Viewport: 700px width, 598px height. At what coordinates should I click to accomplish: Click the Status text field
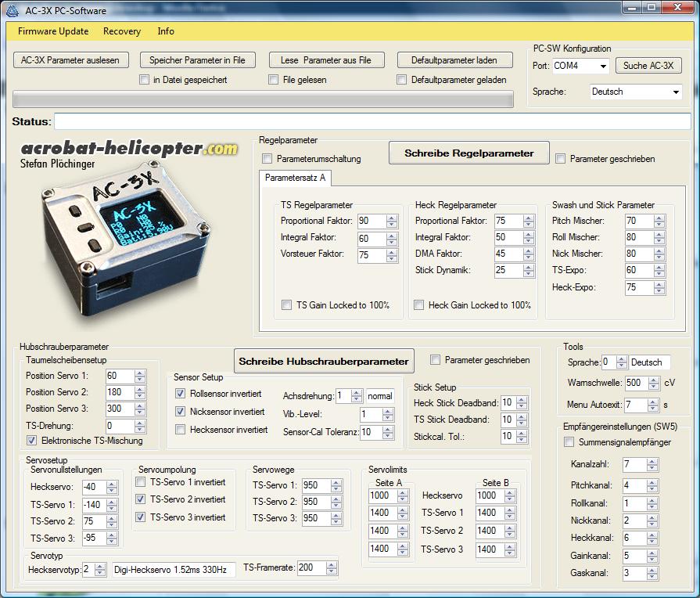click(372, 121)
